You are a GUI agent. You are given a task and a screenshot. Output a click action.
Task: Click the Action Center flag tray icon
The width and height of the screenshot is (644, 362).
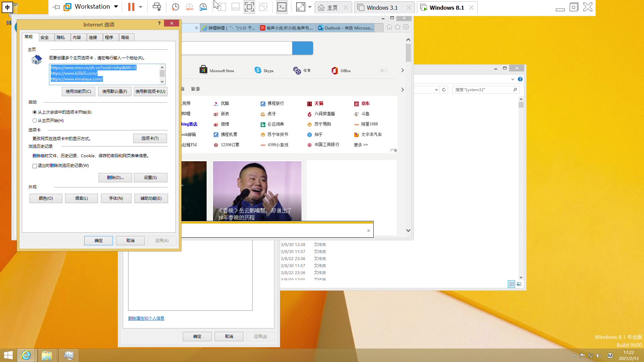(x=582, y=356)
